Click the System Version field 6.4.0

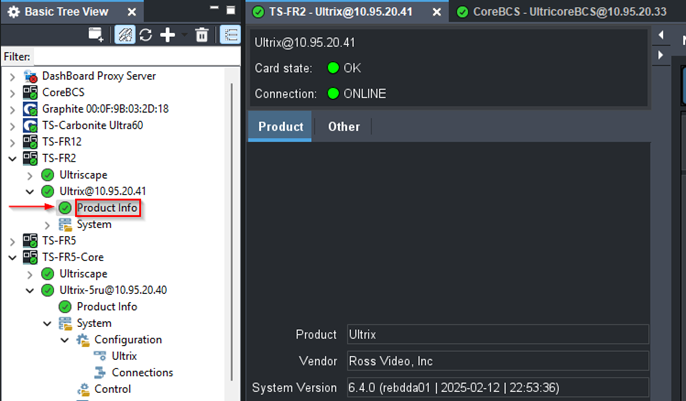497,388
